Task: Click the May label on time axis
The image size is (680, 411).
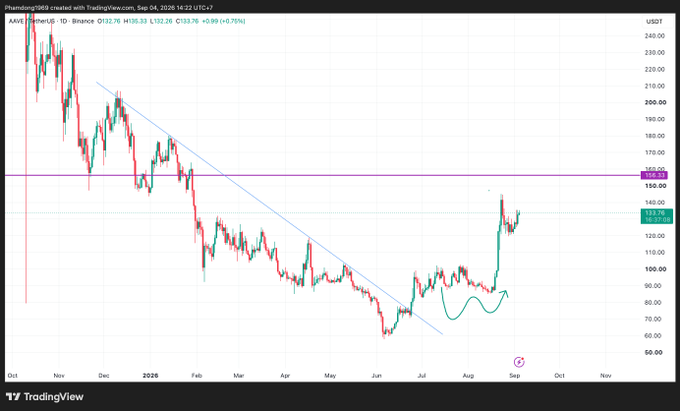Action: click(x=330, y=375)
